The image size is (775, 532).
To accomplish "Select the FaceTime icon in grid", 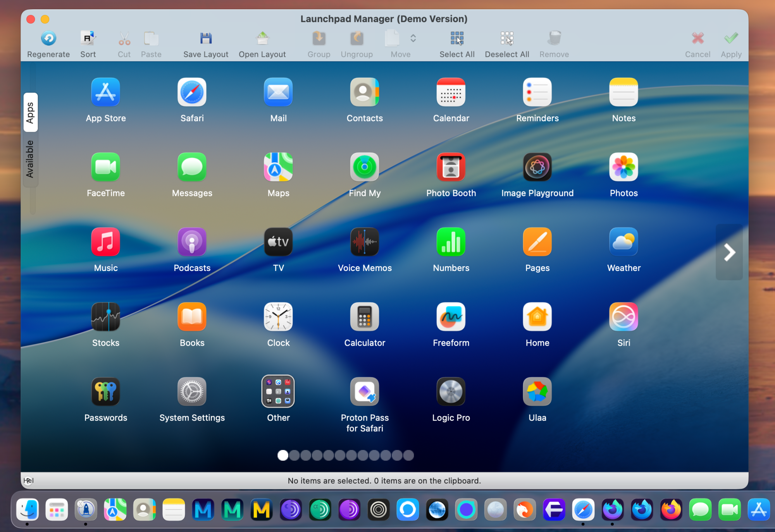I will point(105,167).
